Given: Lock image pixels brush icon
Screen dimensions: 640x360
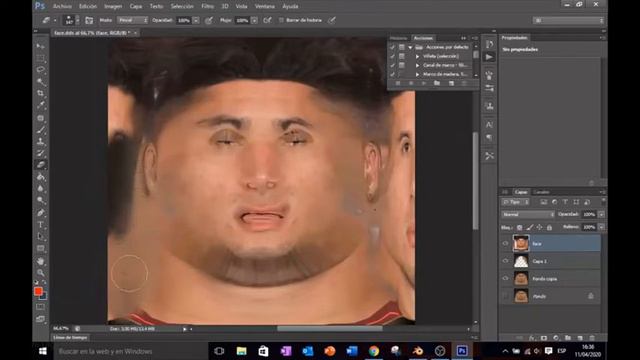Looking at the screenshot, I should (529, 227).
